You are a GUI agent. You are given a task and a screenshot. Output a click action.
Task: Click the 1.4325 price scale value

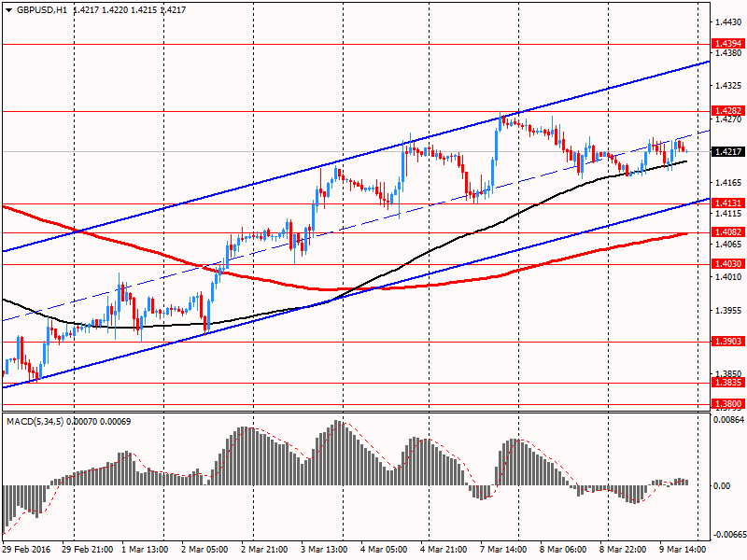[x=729, y=86]
